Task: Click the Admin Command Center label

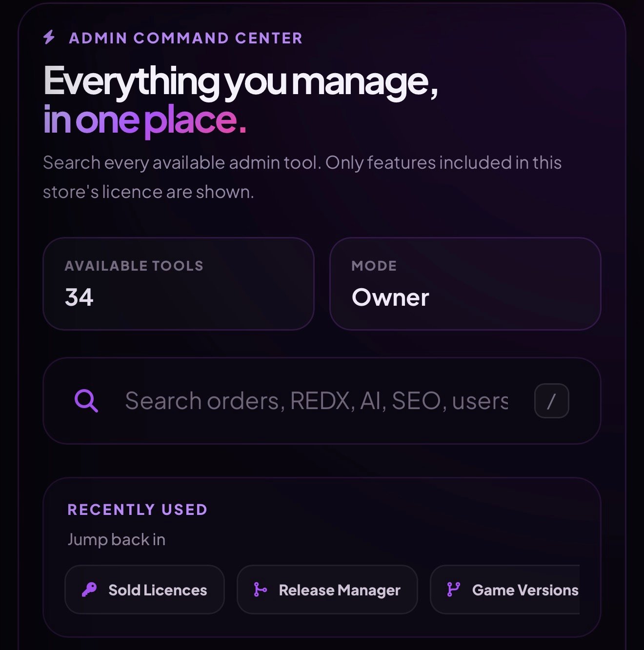Action: pos(186,38)
